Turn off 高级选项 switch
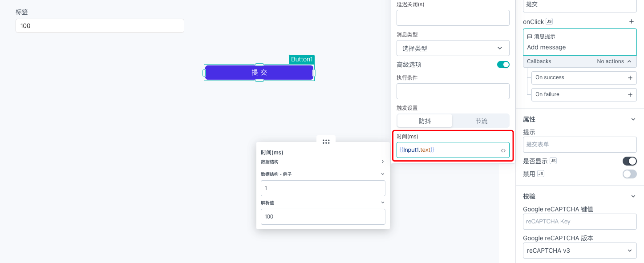 (x=503, y=65)
